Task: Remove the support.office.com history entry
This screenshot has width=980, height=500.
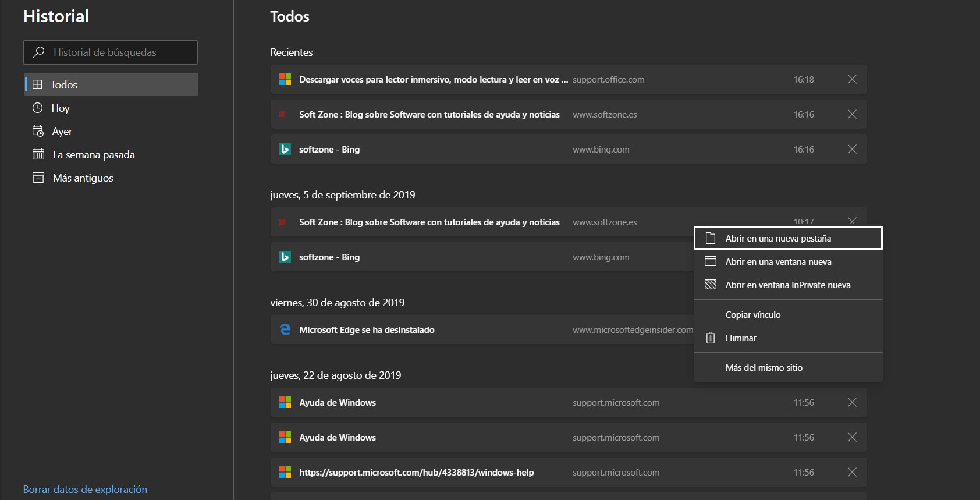Action: pyautogui.click(x=852, y=79)
